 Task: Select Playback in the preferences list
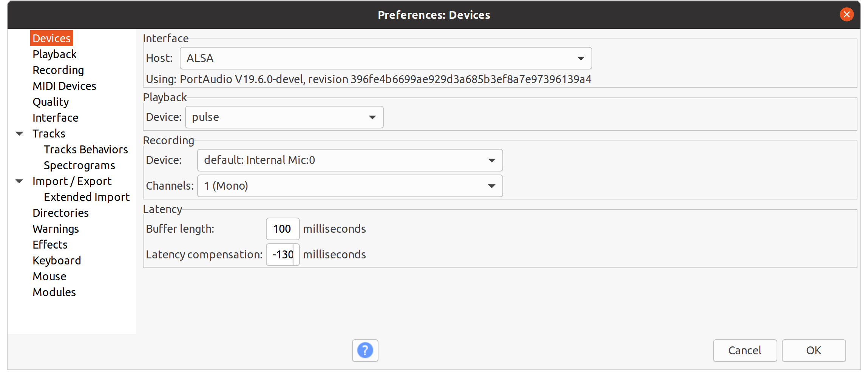click(x=54, y=54)
